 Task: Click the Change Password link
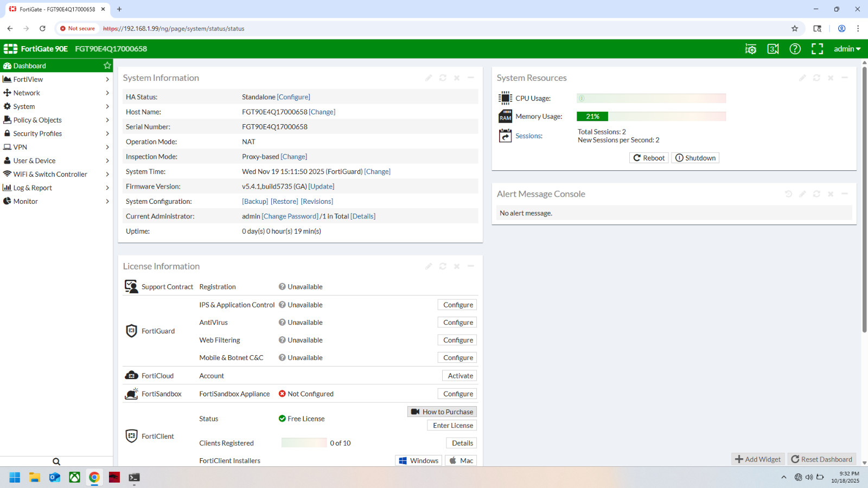point(290,216)
